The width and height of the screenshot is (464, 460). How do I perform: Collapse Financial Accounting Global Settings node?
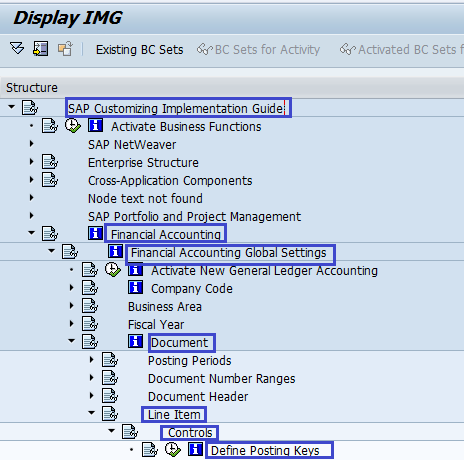click(52, 251)
